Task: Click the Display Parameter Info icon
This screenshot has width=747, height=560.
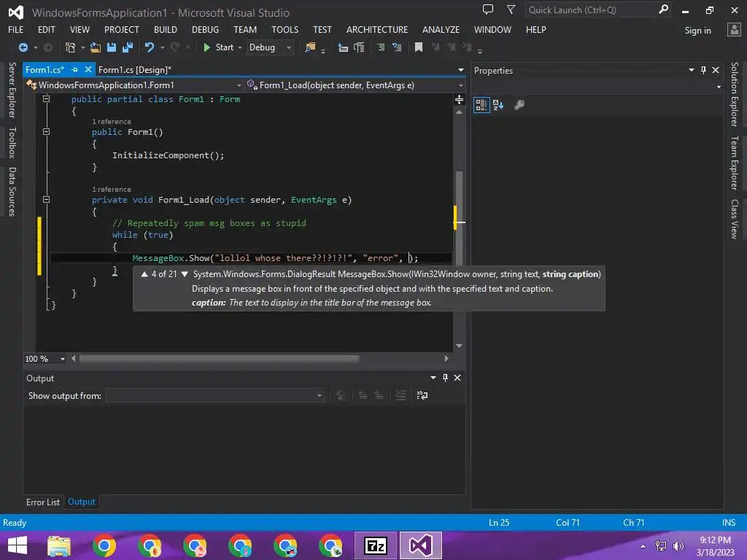Action: pos(359,47)
